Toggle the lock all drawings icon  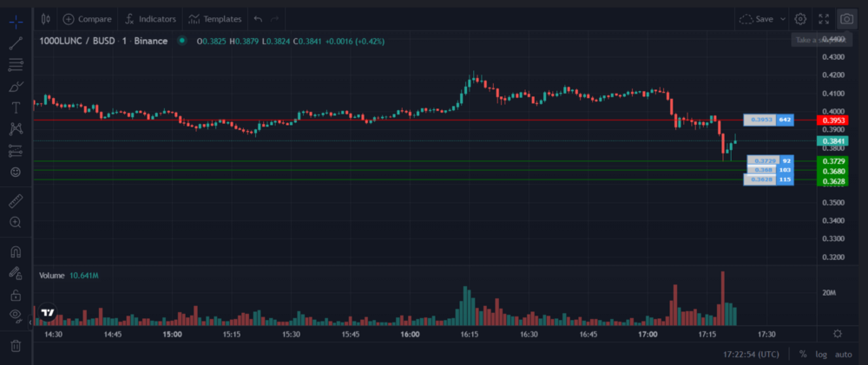point(16,295)
